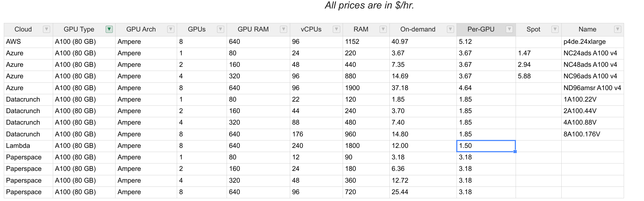The height and width of the screenshot is (201, 644).
Task: Select the Datacrunch 8A100.176V name cell
Action: [593, 134]
